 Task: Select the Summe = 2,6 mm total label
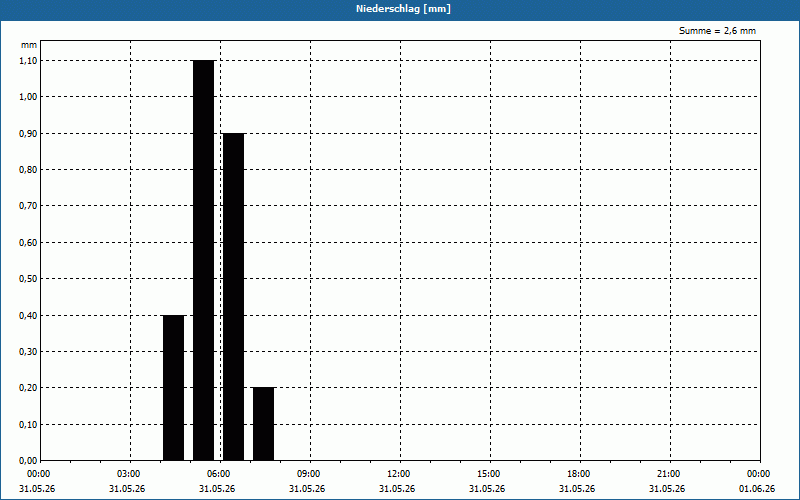click(717, 31)
